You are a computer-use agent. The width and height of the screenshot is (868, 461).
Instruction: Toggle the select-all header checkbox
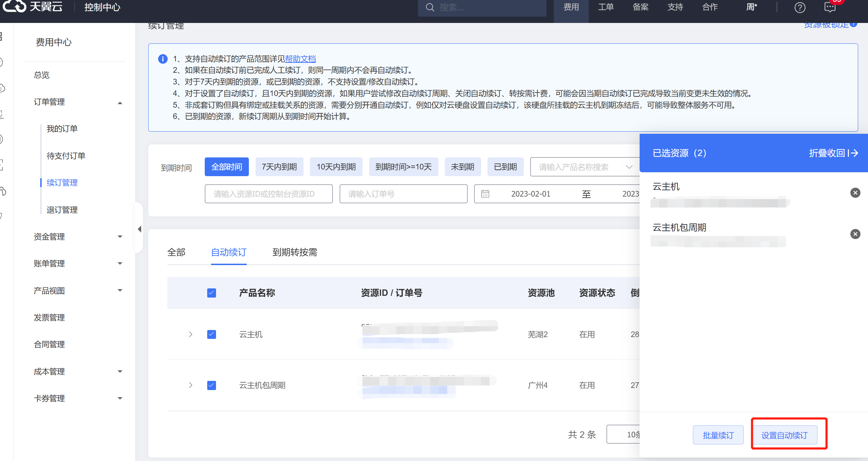[211, 293]
